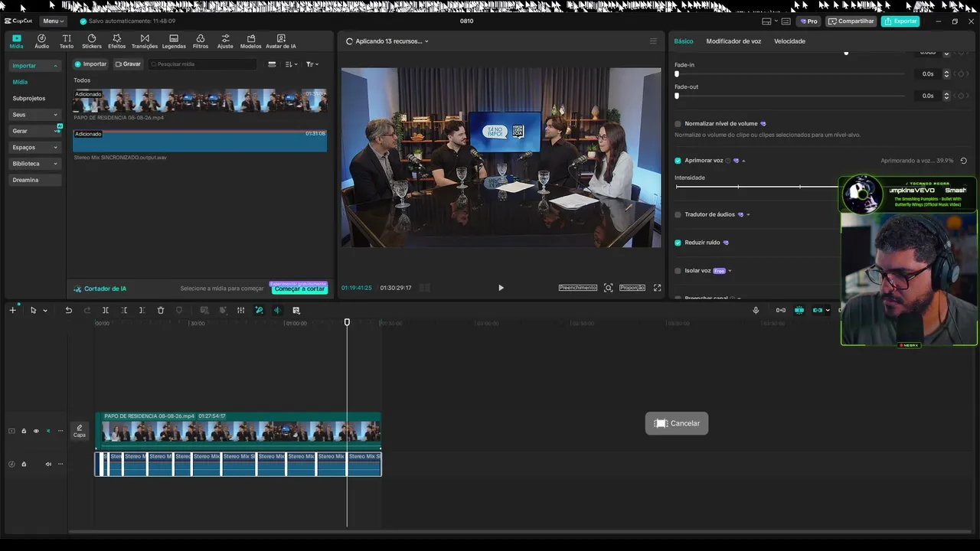Screen dimensions: 980x551
Task: Collapse the Importar sidebar section
Action: [x=35, y=66]
